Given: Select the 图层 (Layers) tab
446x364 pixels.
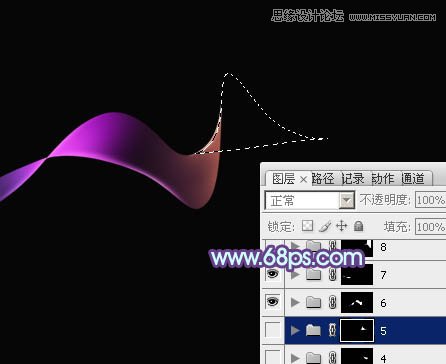Looking at the screenshot, I should pyautogui.click(x=284, y=179).
